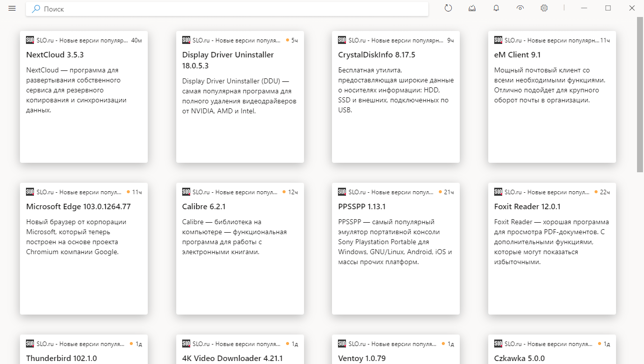Open the notifications bell
Image resolution: width=644 pixels, height=364 pixels.
[496, 8]
